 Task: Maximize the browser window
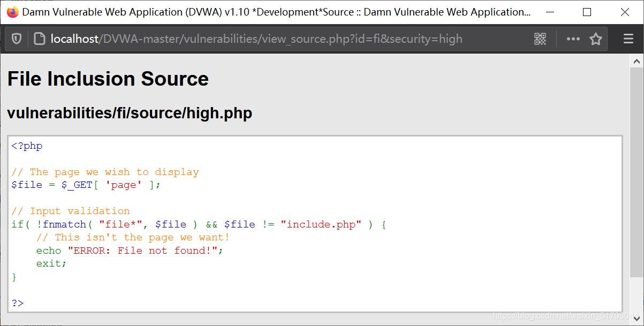click(x=587, y=12)
